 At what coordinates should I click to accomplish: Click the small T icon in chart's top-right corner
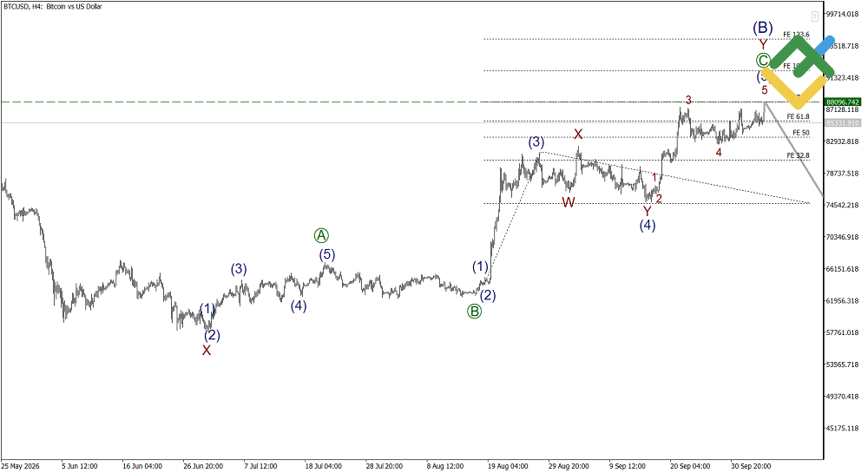point(815,16)
